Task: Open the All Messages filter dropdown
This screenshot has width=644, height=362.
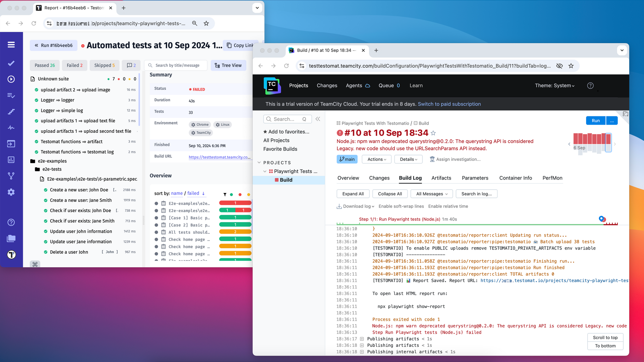Action: pyautogui.click(x=432, y=194)
